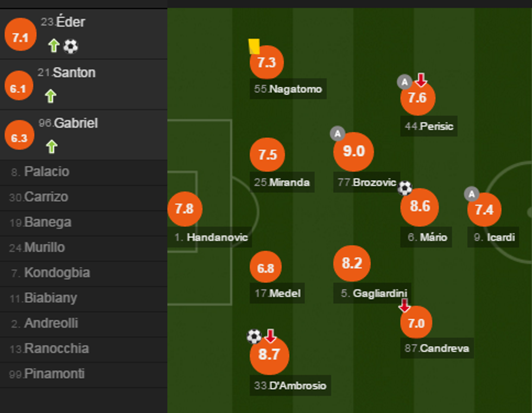532x413 pixels.
Task: Click the red substituted-off arrow above Perisic
Action: [421, 80]
